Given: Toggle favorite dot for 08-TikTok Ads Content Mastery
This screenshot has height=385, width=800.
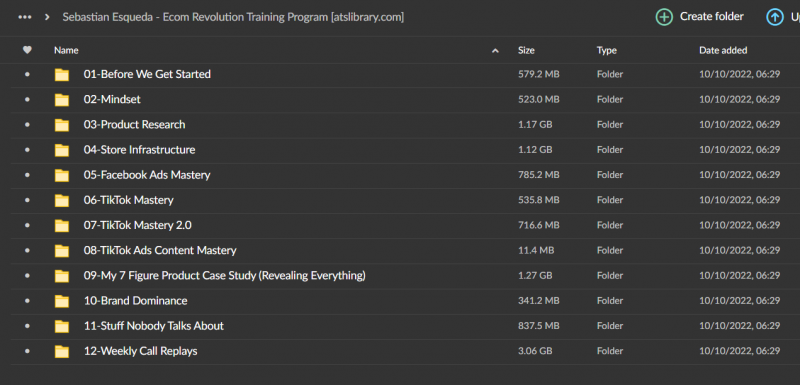Looking at the screenshot, I should 27,250.
